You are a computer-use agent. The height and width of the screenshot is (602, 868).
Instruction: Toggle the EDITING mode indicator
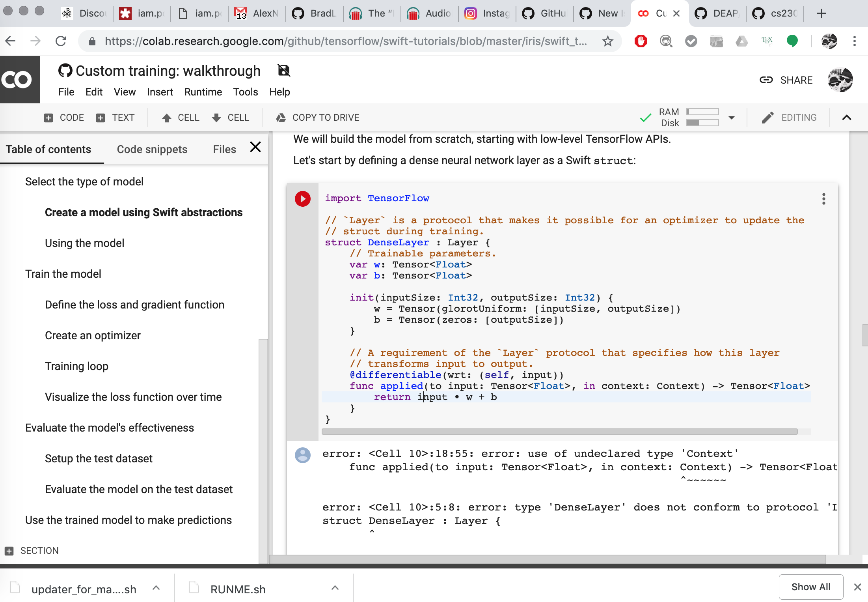[789, 117]
